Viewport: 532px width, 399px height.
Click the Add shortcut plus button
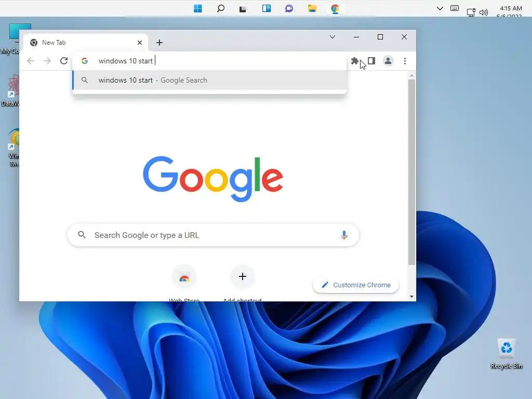click(242, 276)
